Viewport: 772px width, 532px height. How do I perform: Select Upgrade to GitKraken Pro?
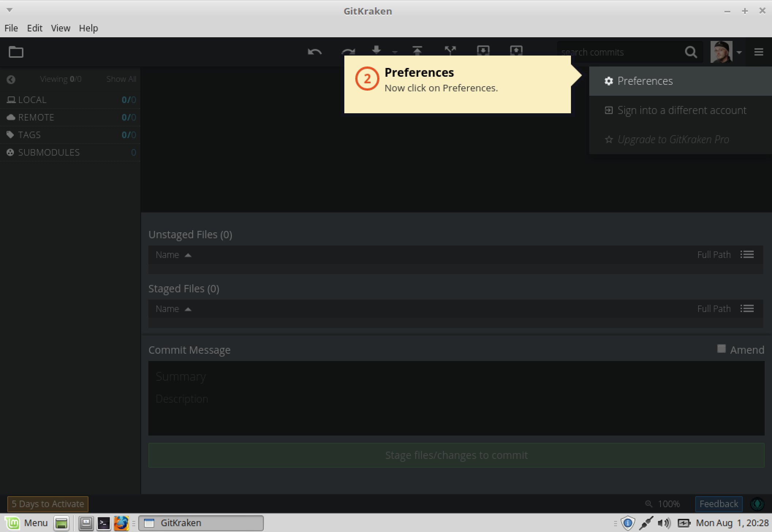[680, 139]
